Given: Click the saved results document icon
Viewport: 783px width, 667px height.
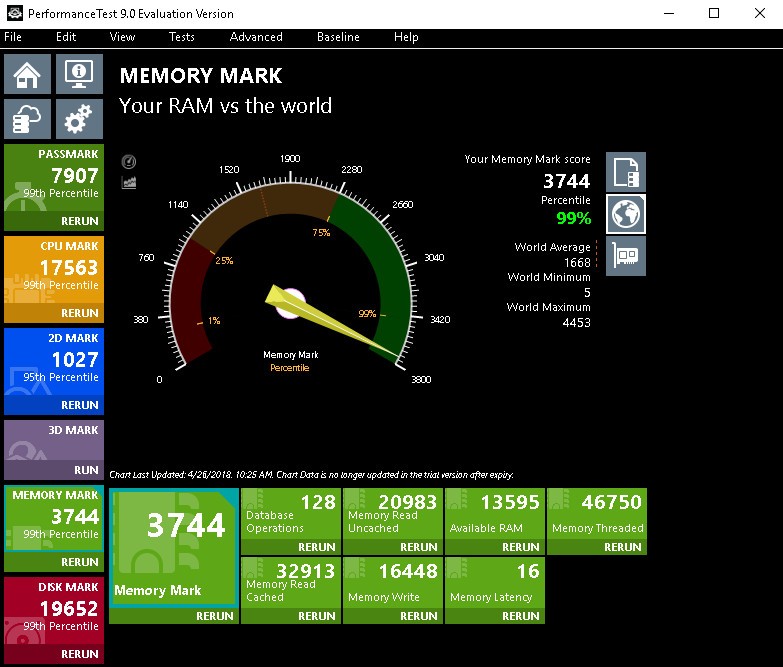Looking at the screenshot, I should point(626,172).
